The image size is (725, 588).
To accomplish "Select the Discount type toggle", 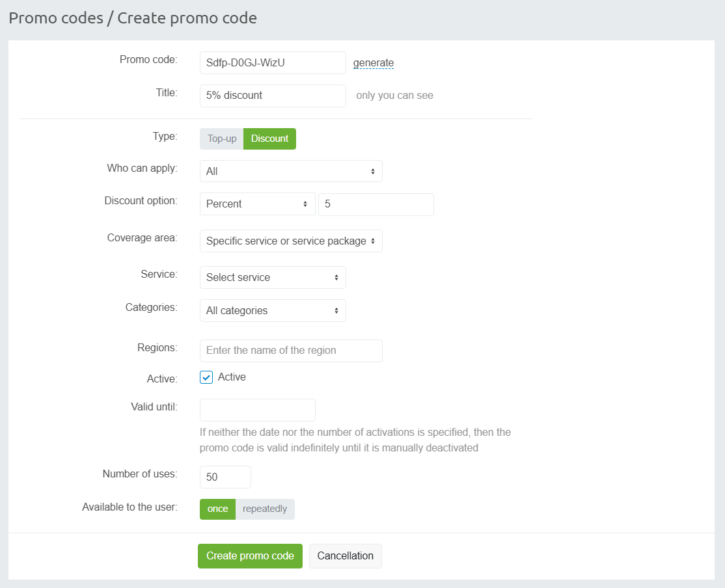I will (269, 139).
